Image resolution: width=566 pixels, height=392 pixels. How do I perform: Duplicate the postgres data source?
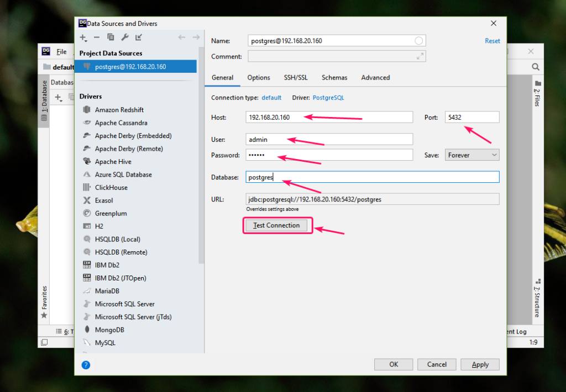click(x=111, y=37)
